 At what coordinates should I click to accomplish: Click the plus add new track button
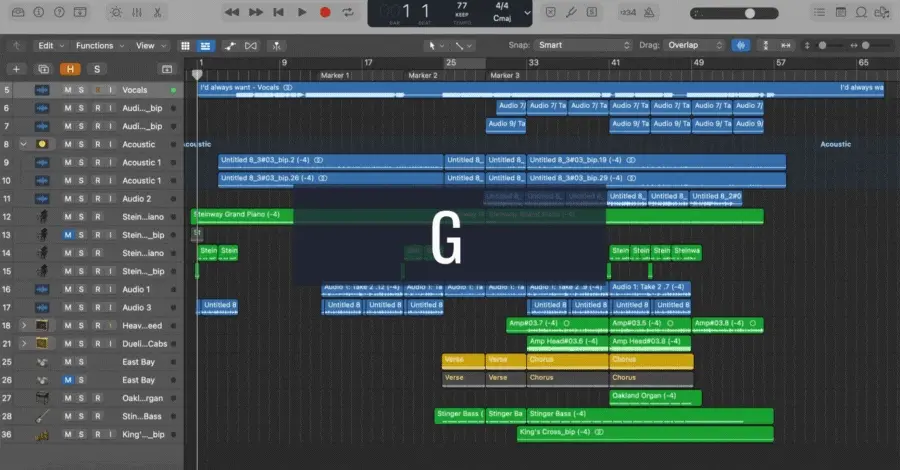[x=17, y=69]
